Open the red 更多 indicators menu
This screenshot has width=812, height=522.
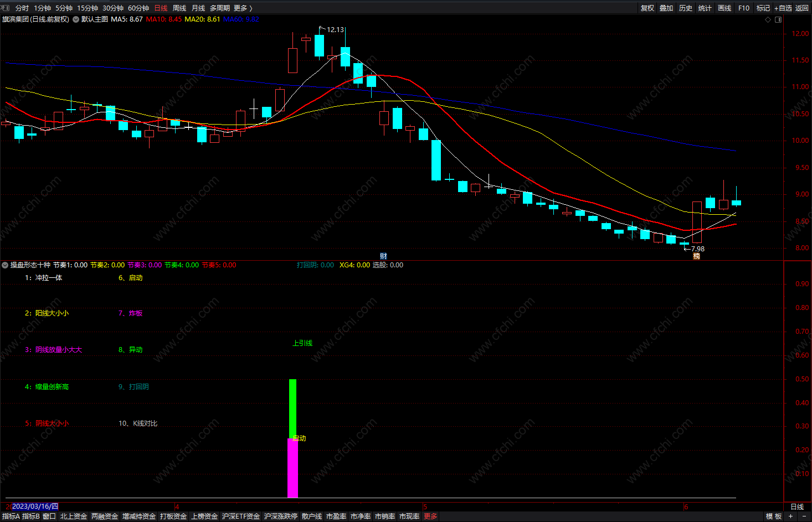pyautogui.click(x=430, y=516)
